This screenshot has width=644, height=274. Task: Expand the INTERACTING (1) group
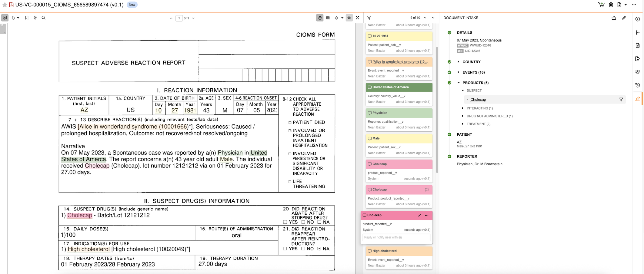point(463,108)
